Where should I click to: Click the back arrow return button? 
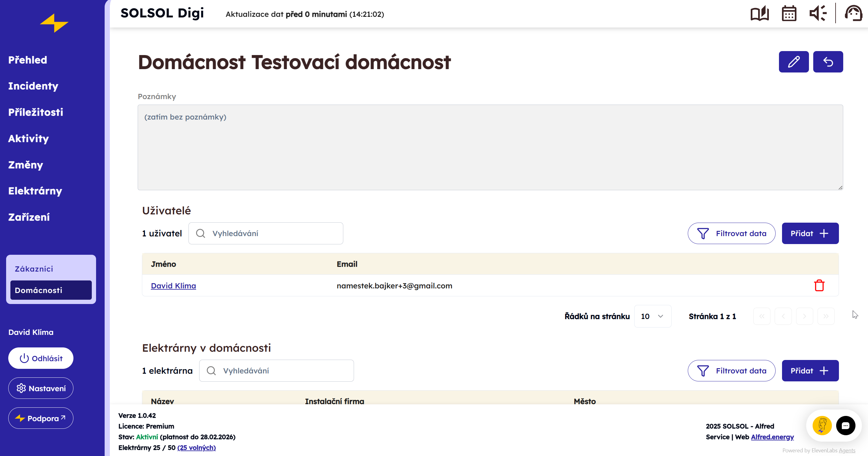click(x=828, y=62)
